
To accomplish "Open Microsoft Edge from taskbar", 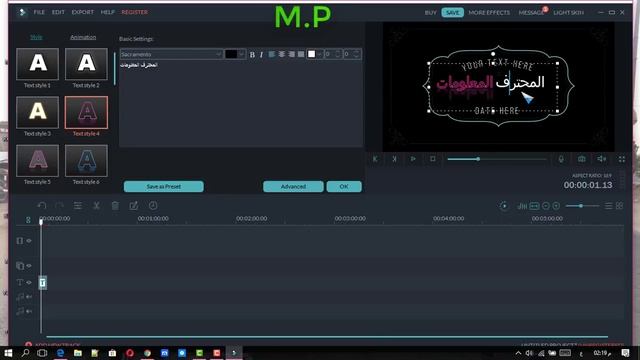I will (60, 353).
